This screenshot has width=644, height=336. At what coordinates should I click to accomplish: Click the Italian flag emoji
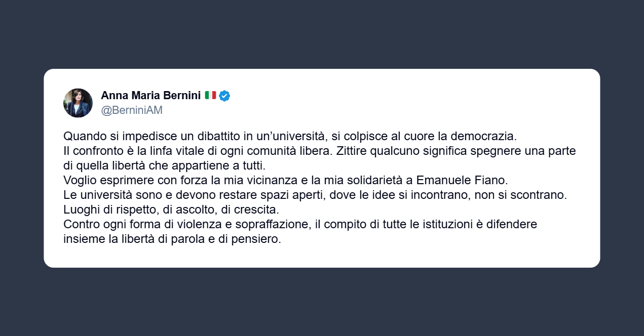coord(210,95)
